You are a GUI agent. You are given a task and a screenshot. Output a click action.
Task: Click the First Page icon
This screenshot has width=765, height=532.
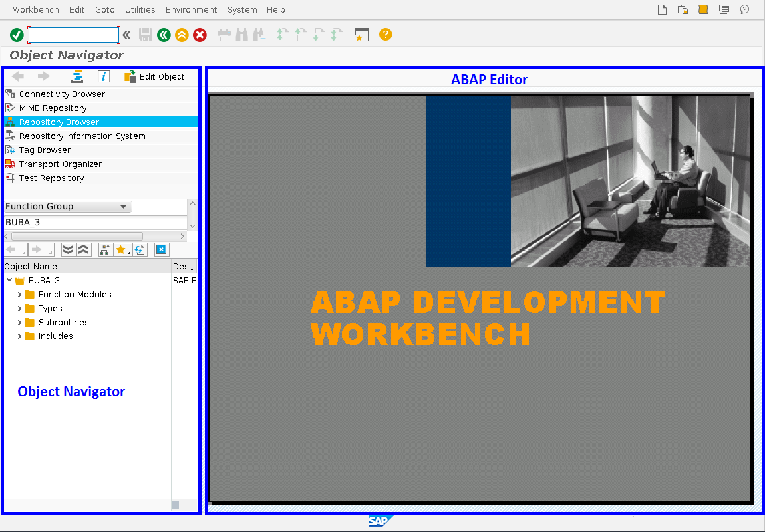pyautogui.click(x=283, y=35)
